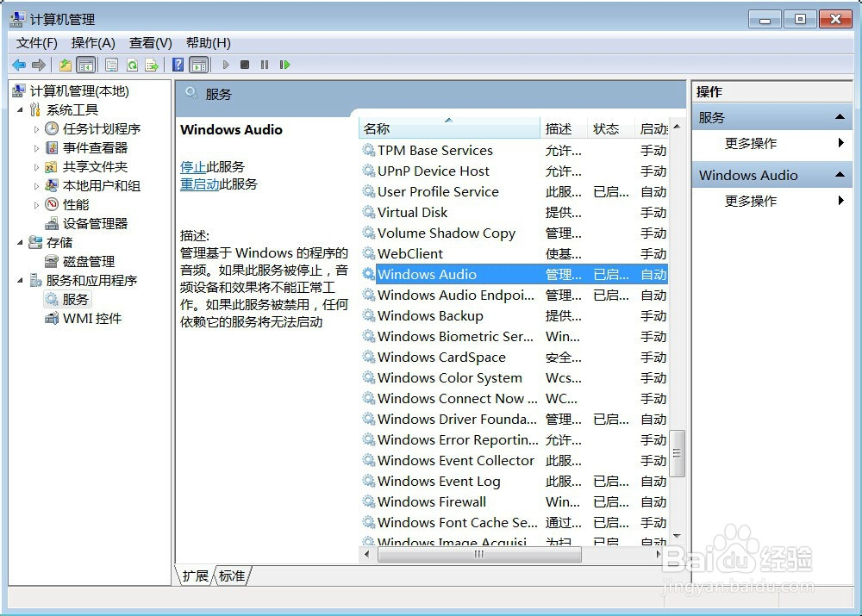The height and width of the screenshot is (616, 862).
Task: Open 设备管理器 in the tree
Action: 95,224
